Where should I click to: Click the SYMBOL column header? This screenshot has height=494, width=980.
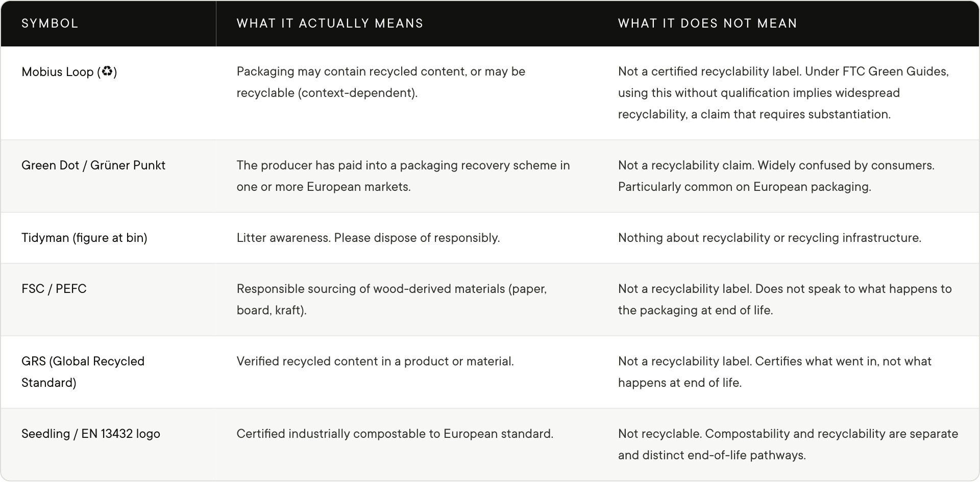click(50, 23)
